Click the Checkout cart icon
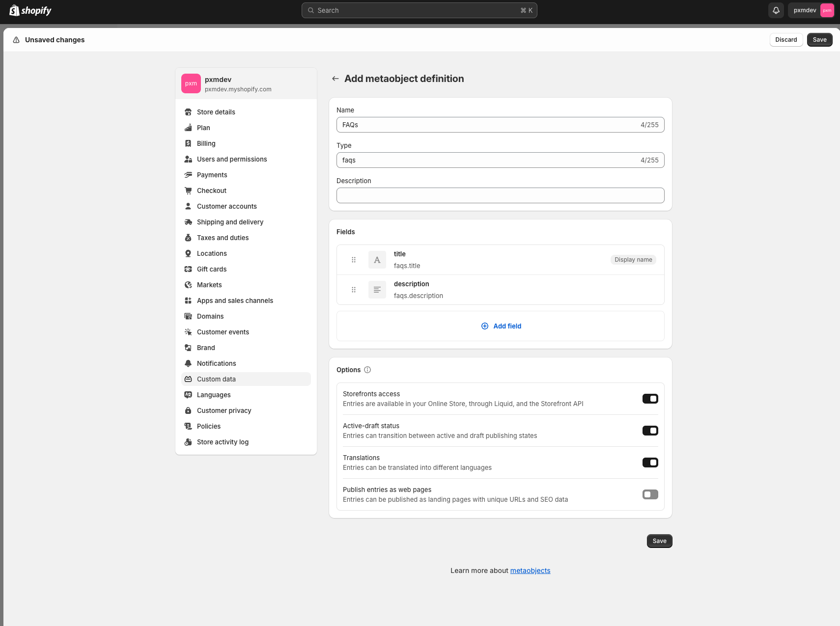 pos(188,191)
